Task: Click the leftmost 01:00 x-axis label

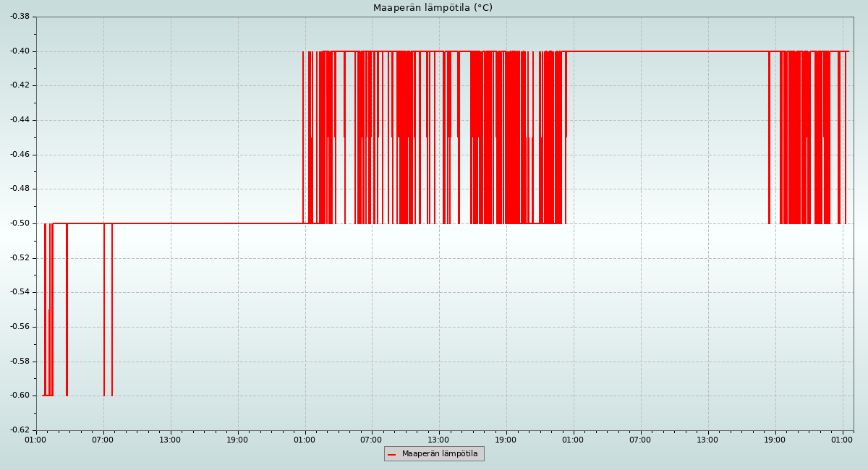Action: (35, 440)
